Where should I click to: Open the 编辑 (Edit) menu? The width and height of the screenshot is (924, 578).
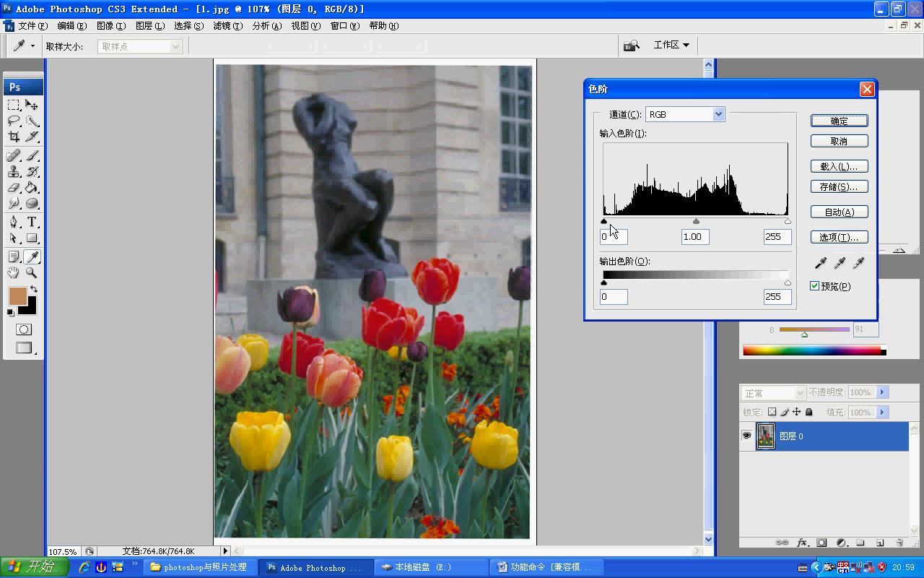tap(71, 25)
